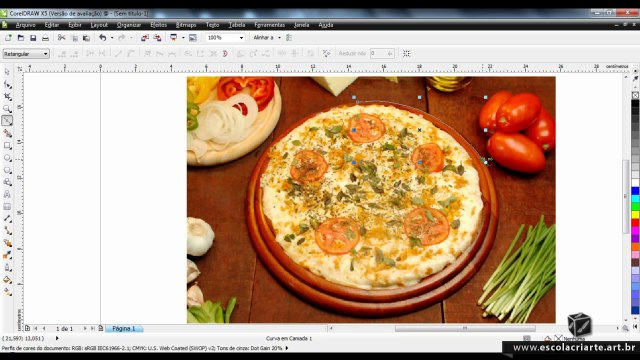Screen dimensions: 640x360
Task: Toggle the Elastic Mode node icon
Action: pyautogui.click(x=311, y=53)
